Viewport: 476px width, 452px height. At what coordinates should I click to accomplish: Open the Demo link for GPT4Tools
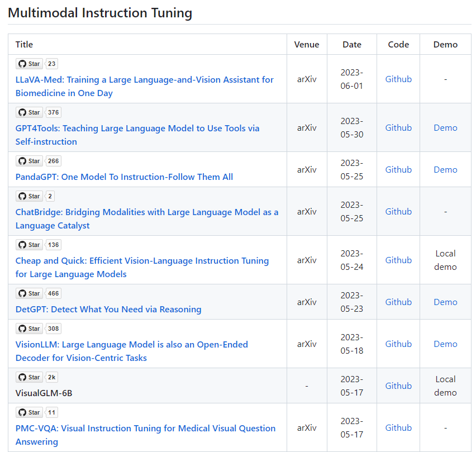click(445, 128)
